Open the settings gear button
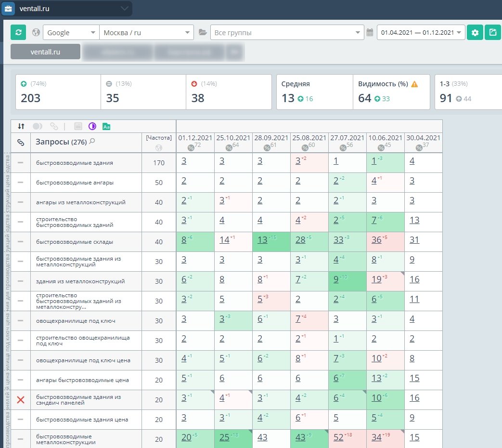 click(x=475, y=33)
